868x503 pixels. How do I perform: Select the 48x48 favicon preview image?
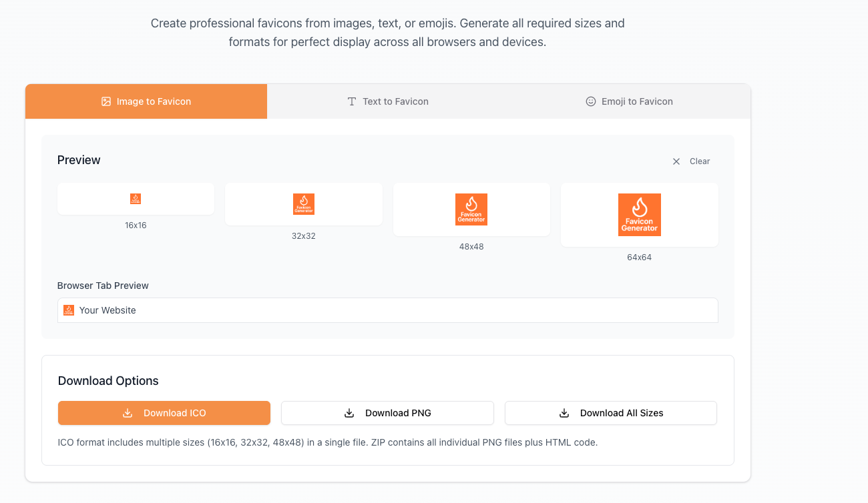point(471,209)
